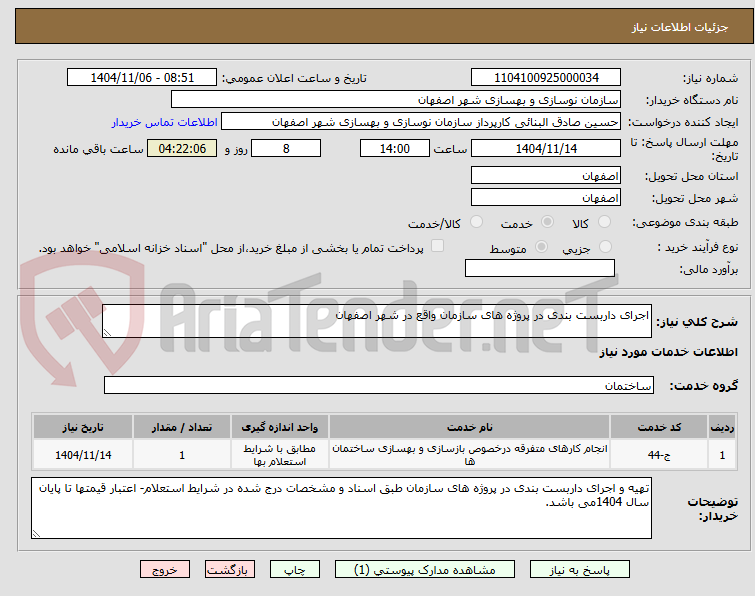Click the resize grip of buyer notes textarea
Screen dimensions: 755x596
36,533
